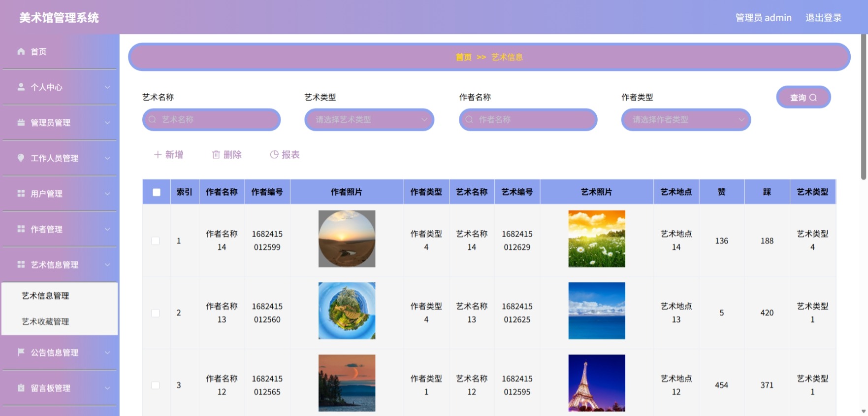Open 首页 in the sidebar
Image resolution: width=868 pixels, height=416 pixels.
(x=60, y=52)
